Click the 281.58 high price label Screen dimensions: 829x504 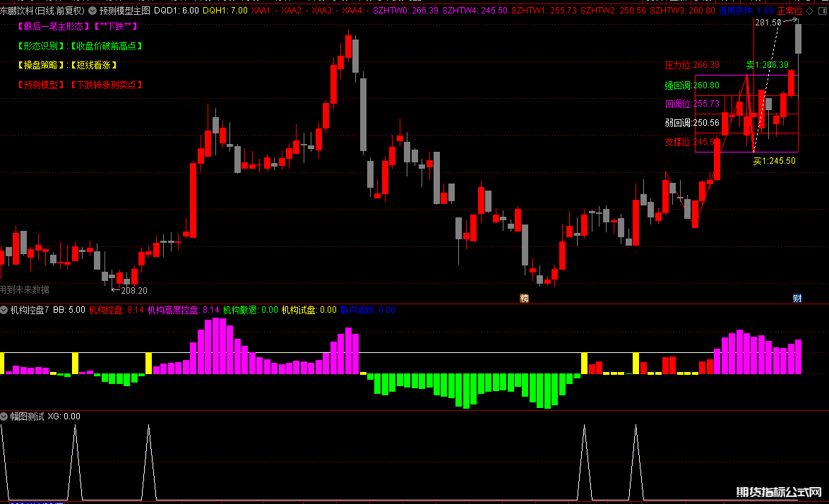point(768,23)
